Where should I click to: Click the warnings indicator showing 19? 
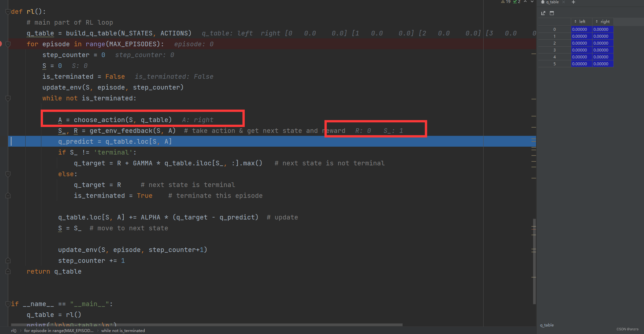(506, 2)
